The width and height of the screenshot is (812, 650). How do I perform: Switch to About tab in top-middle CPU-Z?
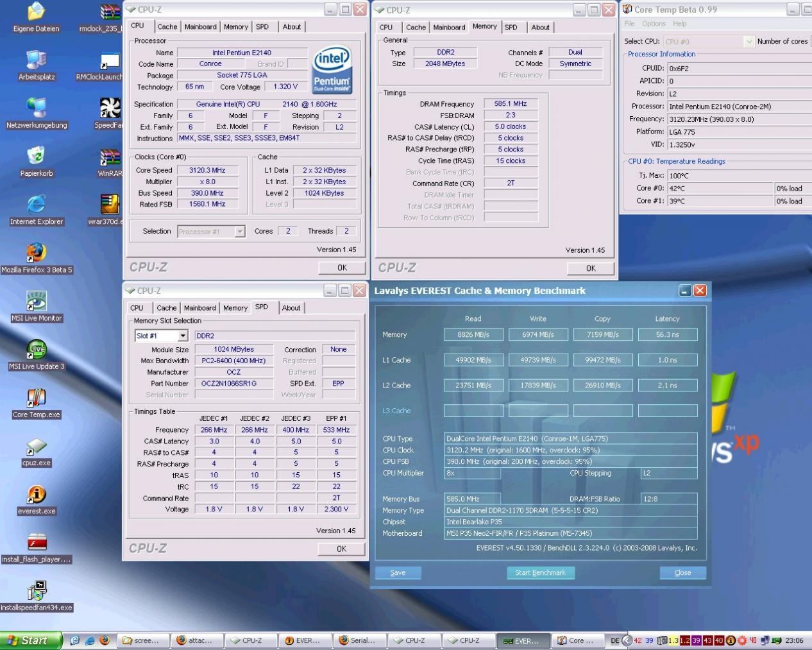(x=540, y=28)
